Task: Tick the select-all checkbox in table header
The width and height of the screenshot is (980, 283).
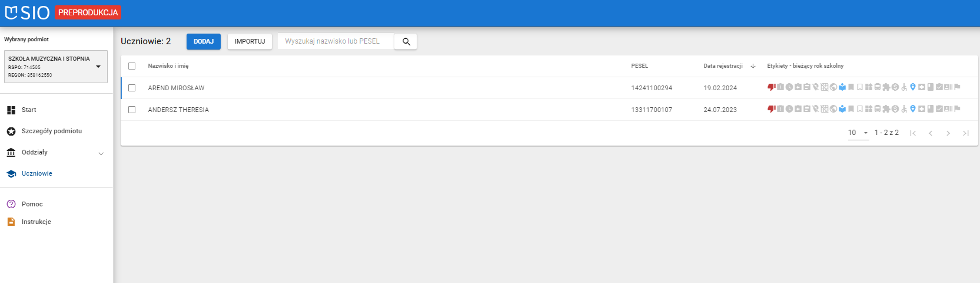Action: [x=132, y=66]
